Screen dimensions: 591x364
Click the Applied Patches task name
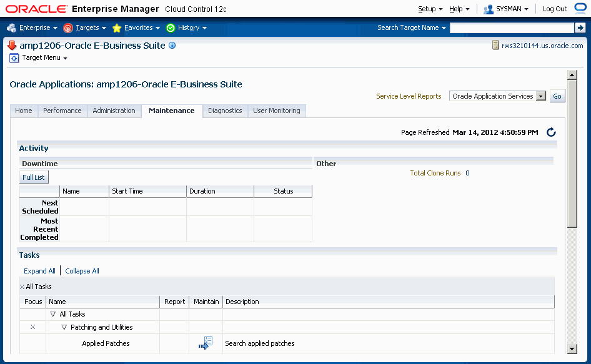106,343
